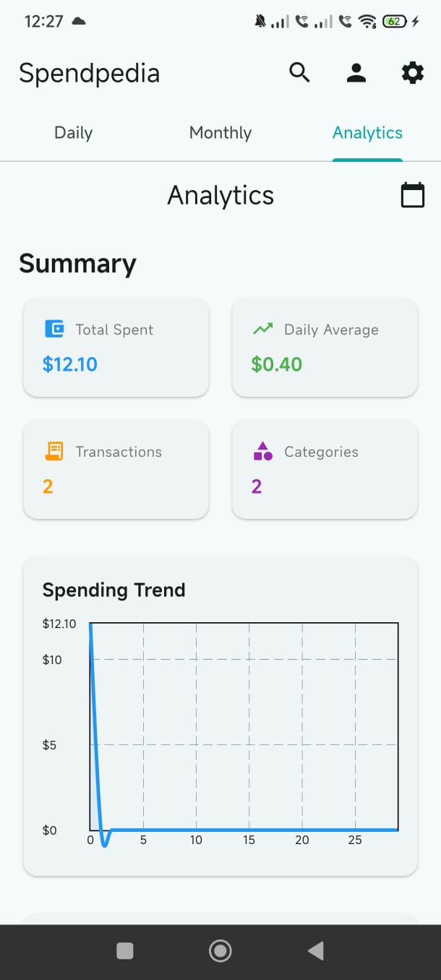
Task: Tap the wallet icon beside Total Spent
Action: point(54,330)
